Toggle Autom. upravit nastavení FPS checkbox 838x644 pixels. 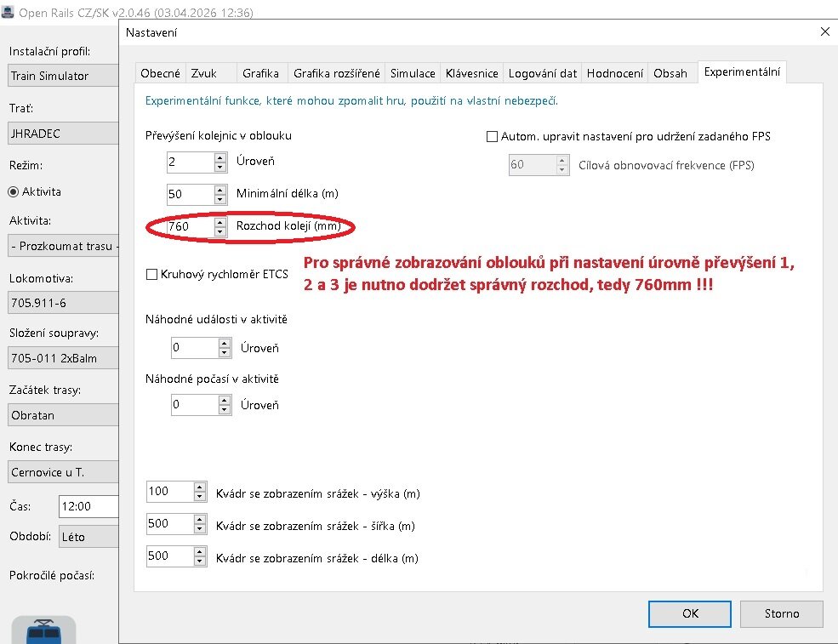click(493, 136)
